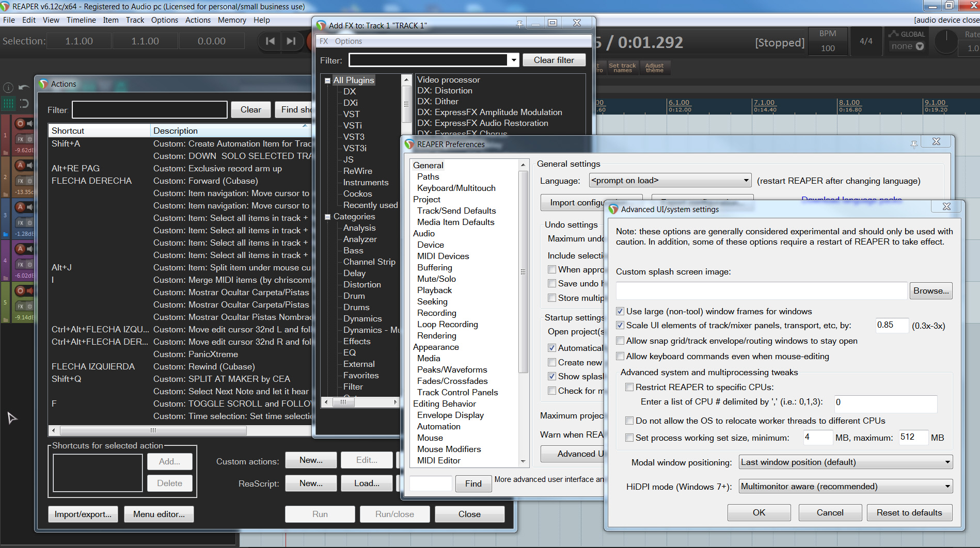Go to project start transport button
This screenshot has height=548, width=980.
(270, 41)
